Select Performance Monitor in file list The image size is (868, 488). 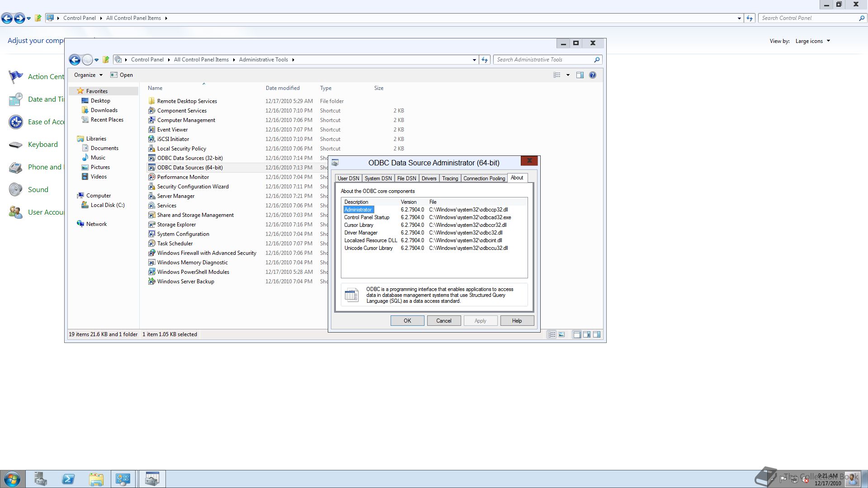pos(183,177)
